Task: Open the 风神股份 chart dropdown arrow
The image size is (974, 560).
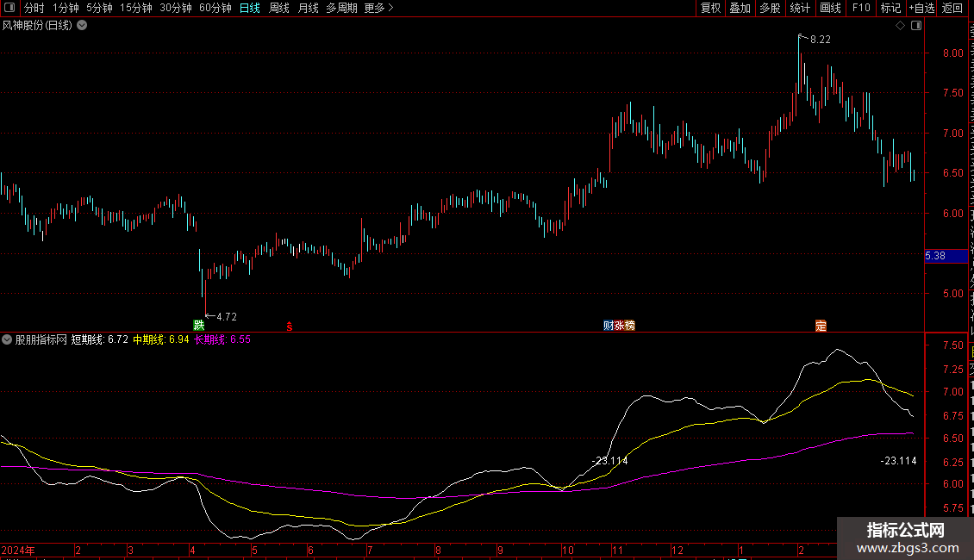Action: [82, 26]
